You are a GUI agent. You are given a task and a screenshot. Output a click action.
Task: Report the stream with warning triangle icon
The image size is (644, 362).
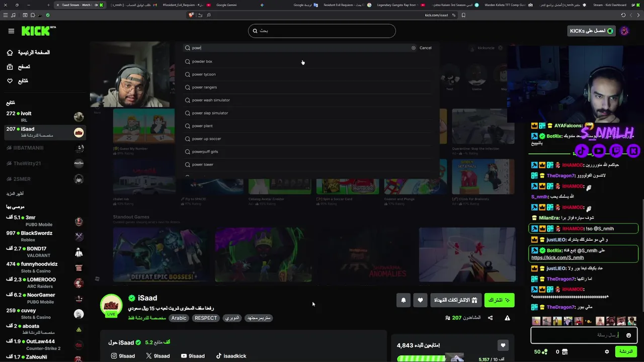point(507,318)
